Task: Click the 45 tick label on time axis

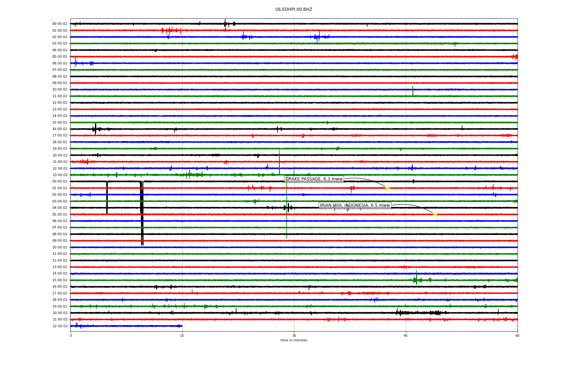Action: click(406, 335)
